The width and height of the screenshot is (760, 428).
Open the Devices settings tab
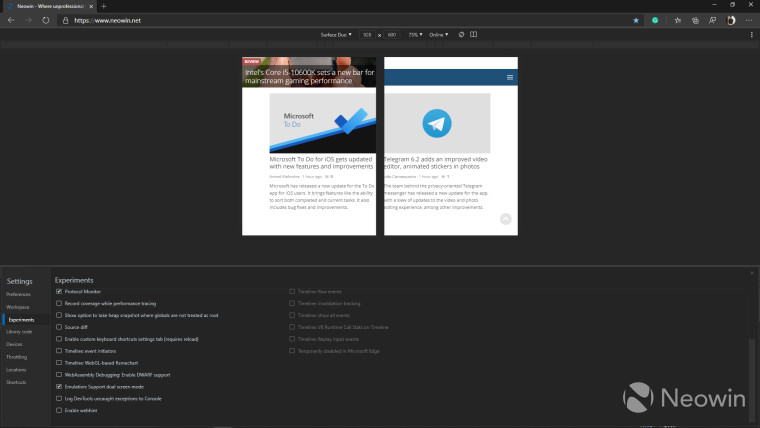(14, 344)
